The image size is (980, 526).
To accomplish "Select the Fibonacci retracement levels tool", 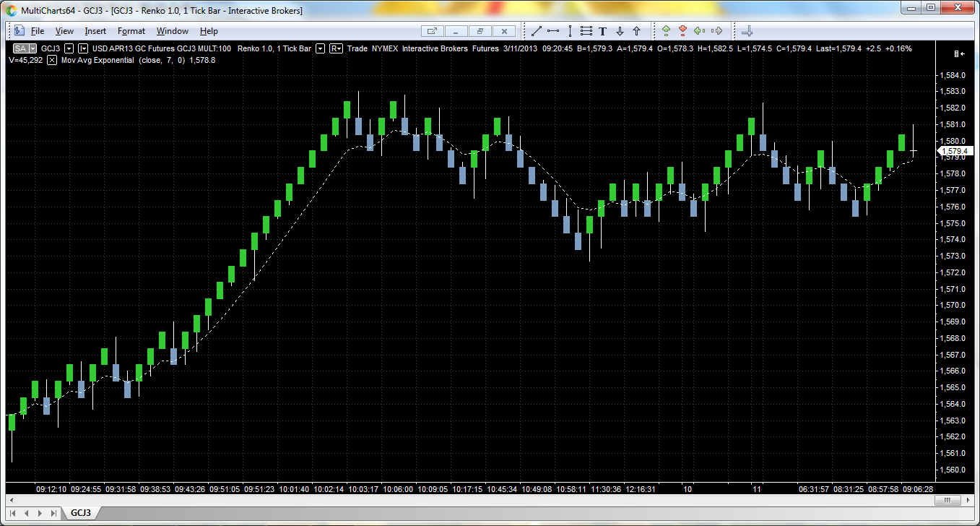I will point(586,31).
